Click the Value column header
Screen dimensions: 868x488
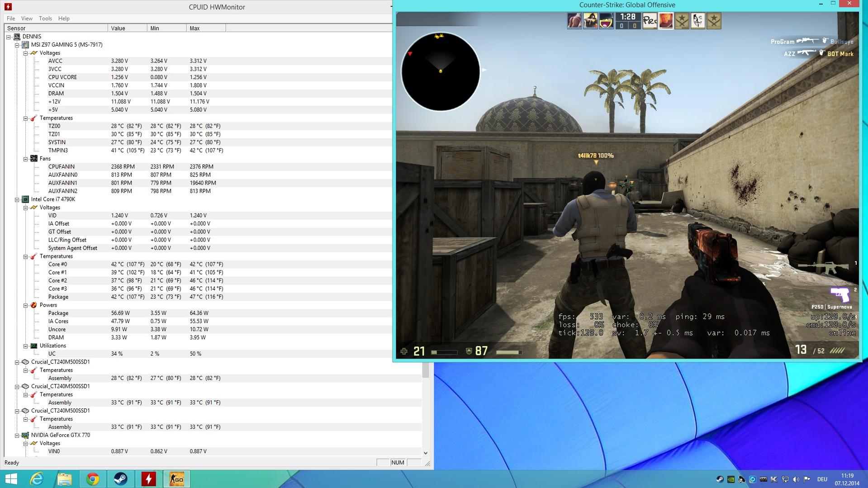pyautogui.click(x=128, y=28)
